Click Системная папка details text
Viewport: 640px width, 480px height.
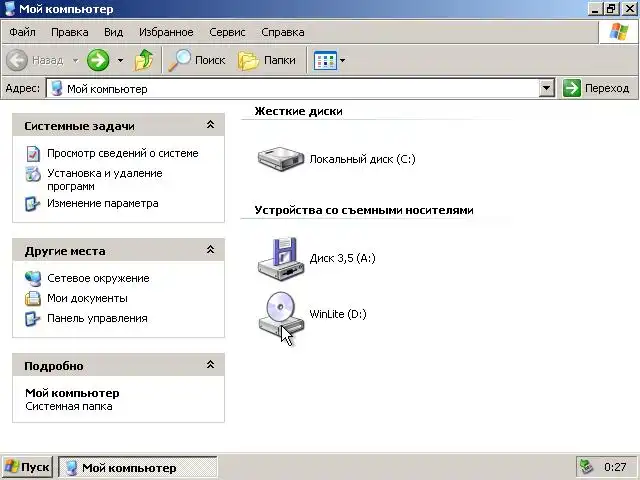tap(69, 407)
